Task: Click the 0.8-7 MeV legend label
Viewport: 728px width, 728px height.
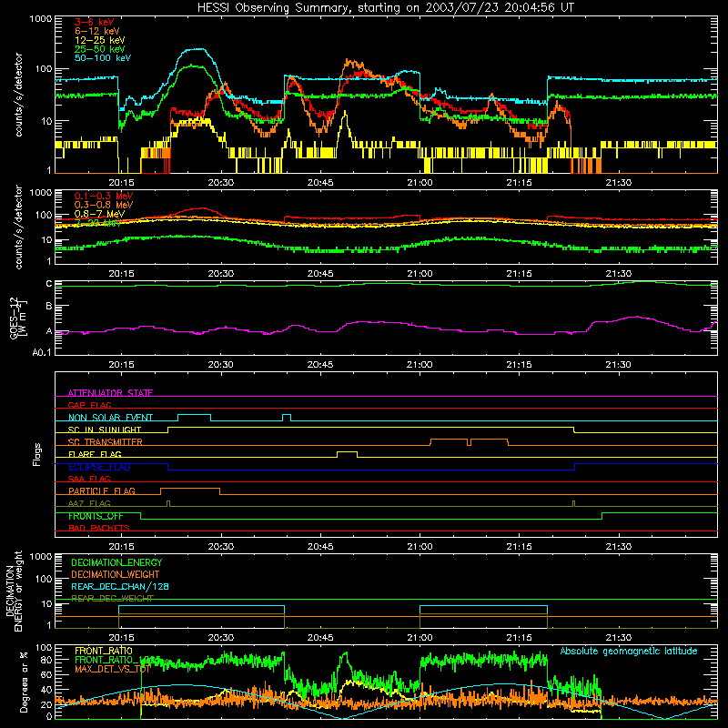Action: (100, 214)
